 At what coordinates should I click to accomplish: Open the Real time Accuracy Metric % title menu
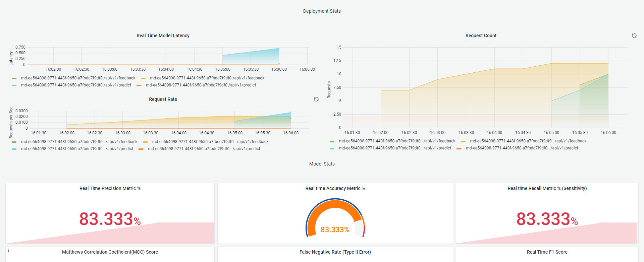tap(335, 188)
